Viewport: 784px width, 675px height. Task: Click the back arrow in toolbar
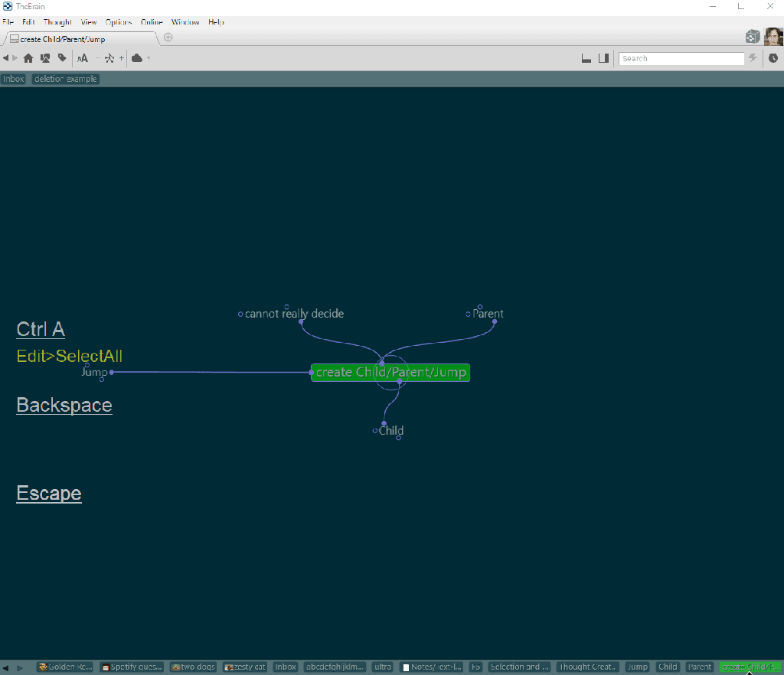tap(5, 58)
